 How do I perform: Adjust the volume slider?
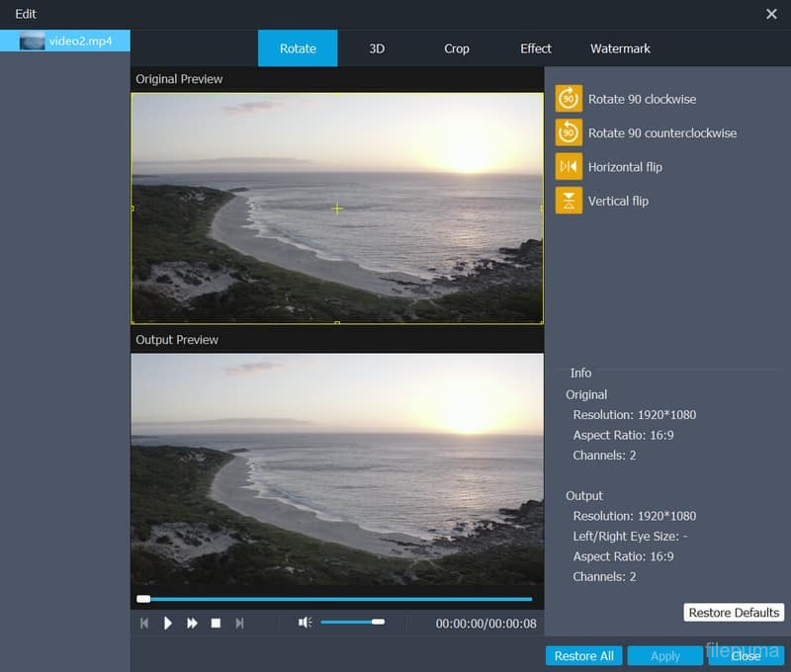point(352,623)
